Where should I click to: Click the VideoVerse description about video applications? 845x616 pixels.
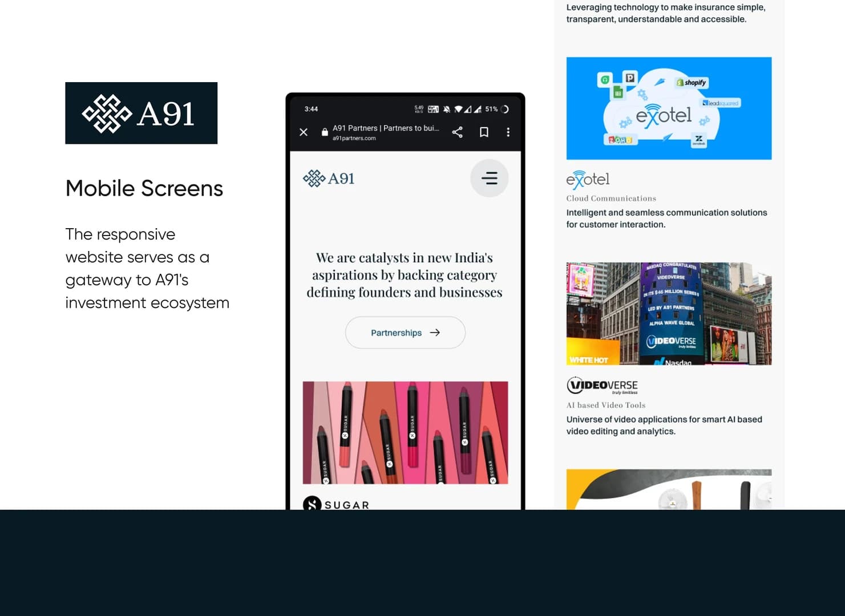664,425
